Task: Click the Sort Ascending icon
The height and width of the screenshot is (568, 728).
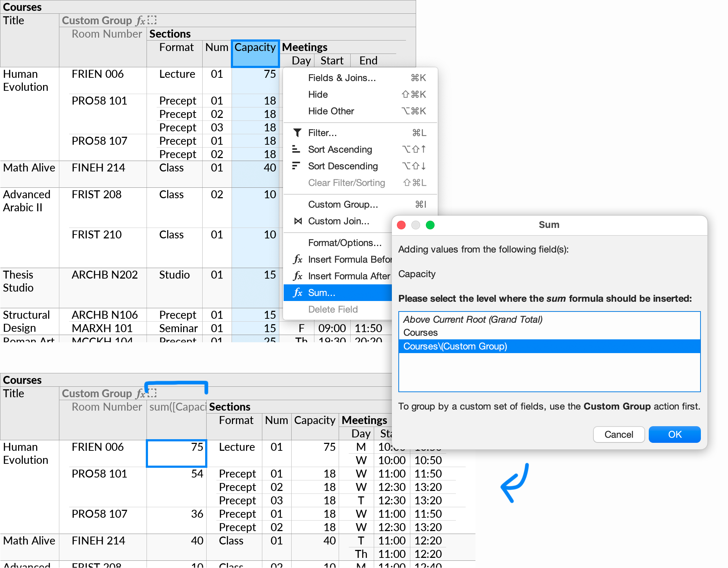Action: (296, 149)
